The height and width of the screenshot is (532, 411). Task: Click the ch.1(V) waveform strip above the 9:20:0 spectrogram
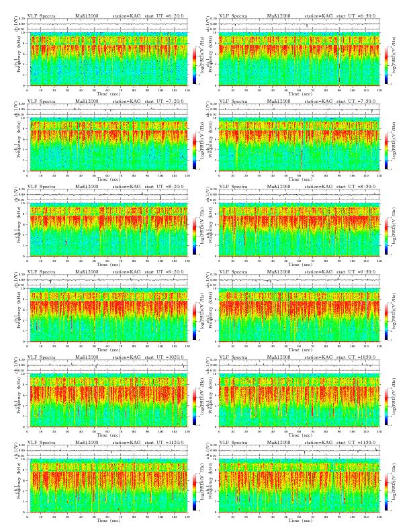[x=107, y=280]
